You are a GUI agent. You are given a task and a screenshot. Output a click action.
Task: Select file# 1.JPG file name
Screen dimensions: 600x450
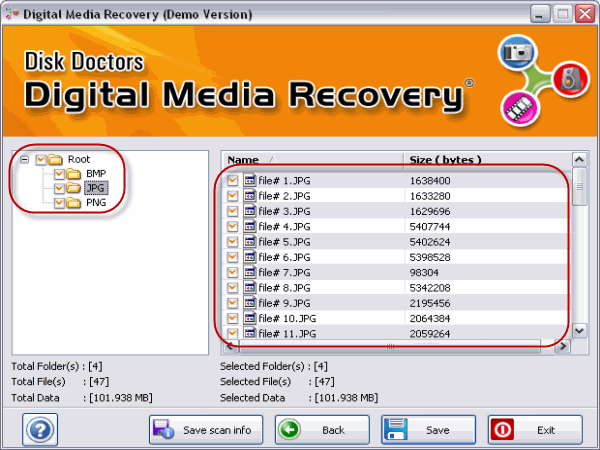coord(284,181)
